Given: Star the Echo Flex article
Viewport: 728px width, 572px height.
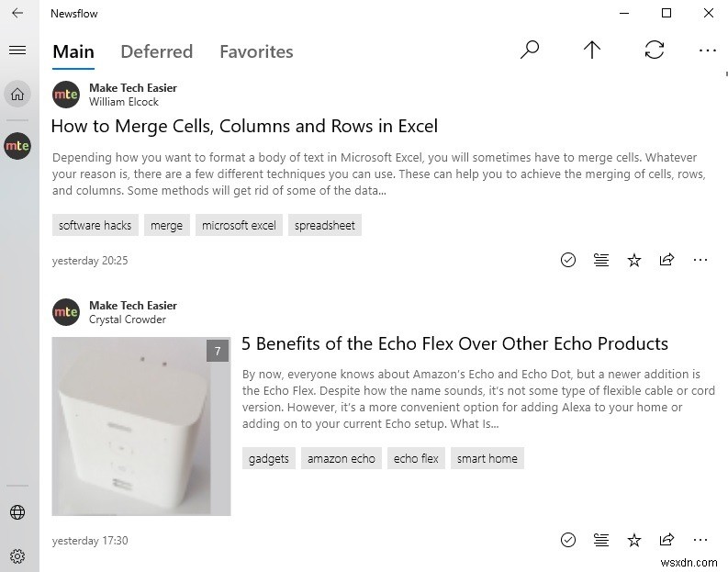Looking at the screenshot, I should point(633,540).
